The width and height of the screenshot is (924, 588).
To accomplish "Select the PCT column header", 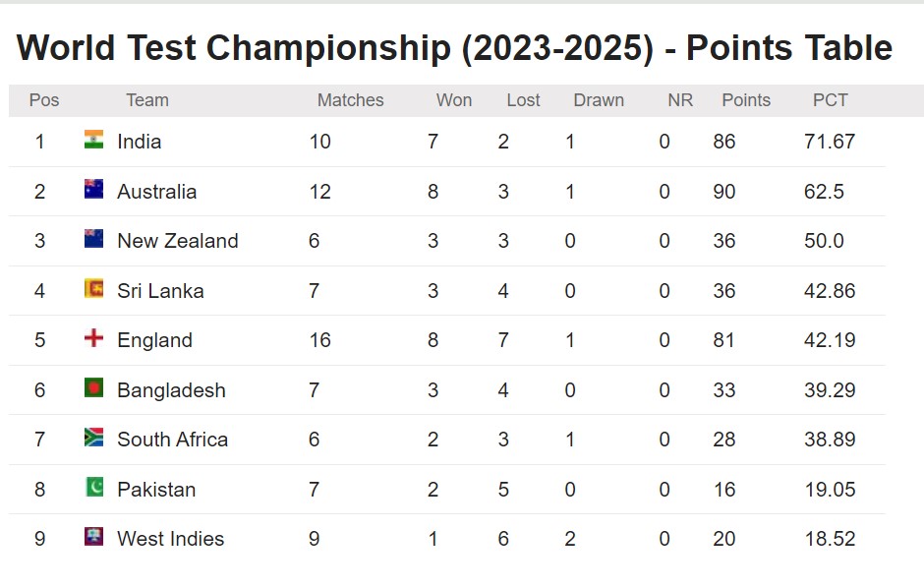I will [830, 100].
